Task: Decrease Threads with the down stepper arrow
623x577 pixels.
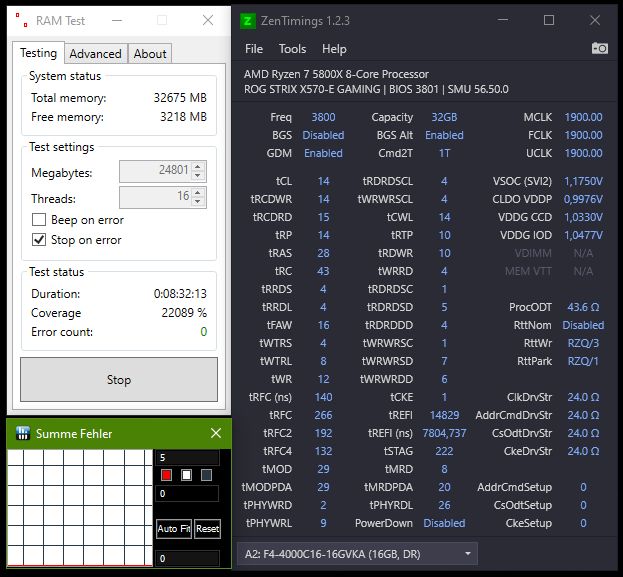Action: point(197,201)
